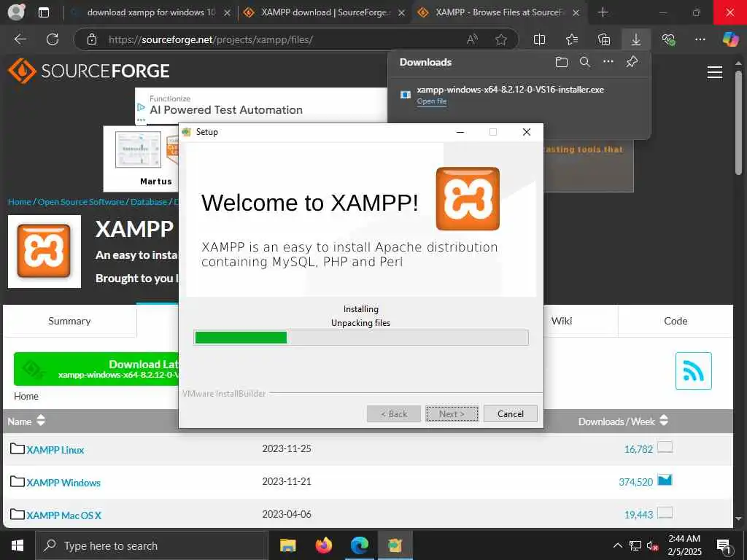Viewport: 747px width, 560px height.
Task: Select XAMPP installer taskbar icon
Action: coord(395,545)
